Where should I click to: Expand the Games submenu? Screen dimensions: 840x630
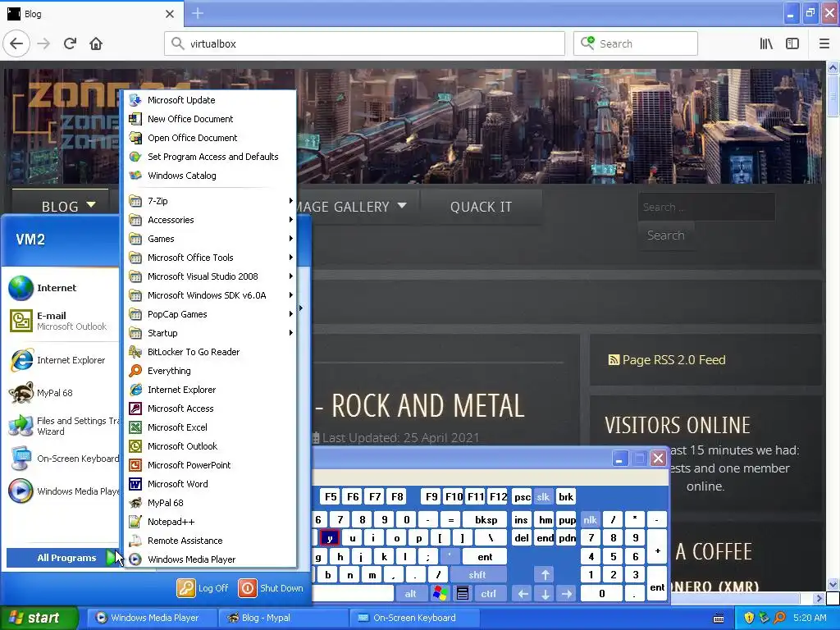[x=210, y=239]
